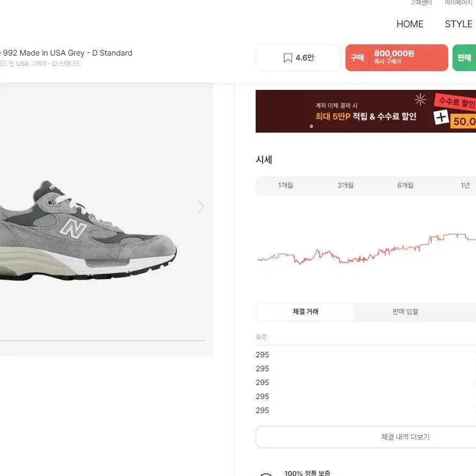476x476 pixels.
Task: Switch the price chart to 6개월
Action: click(405, 185)
